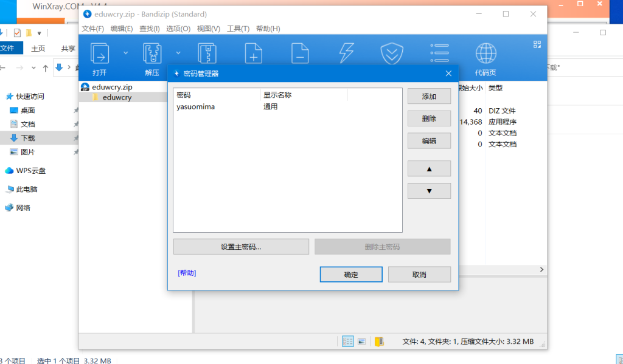
Task: Select details view icon in status bar
Action: tap(347, 342)
